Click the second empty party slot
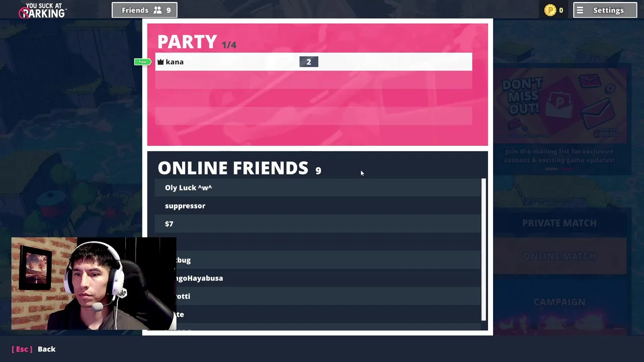 [x=313, y=98]
